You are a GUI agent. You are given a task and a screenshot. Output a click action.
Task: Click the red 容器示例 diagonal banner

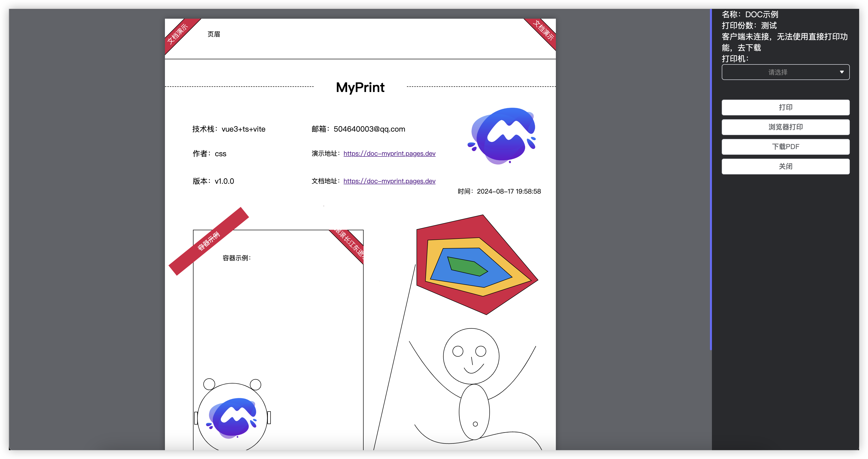coord(209,241)
